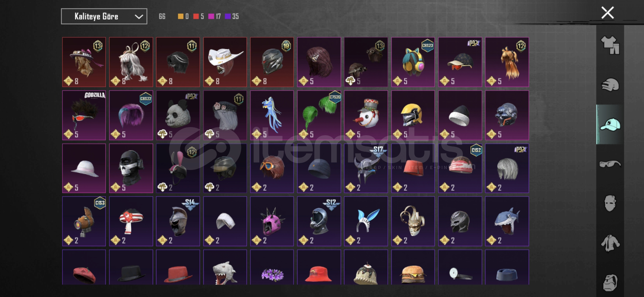Open the Kaliteye Göre sort dropdown
This screenshot has height=297, width=644.
coord(104,16)
